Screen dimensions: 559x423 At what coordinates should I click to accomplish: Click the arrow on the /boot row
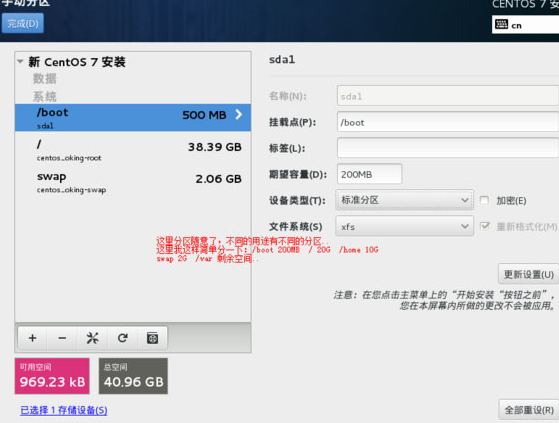[239, 114]
